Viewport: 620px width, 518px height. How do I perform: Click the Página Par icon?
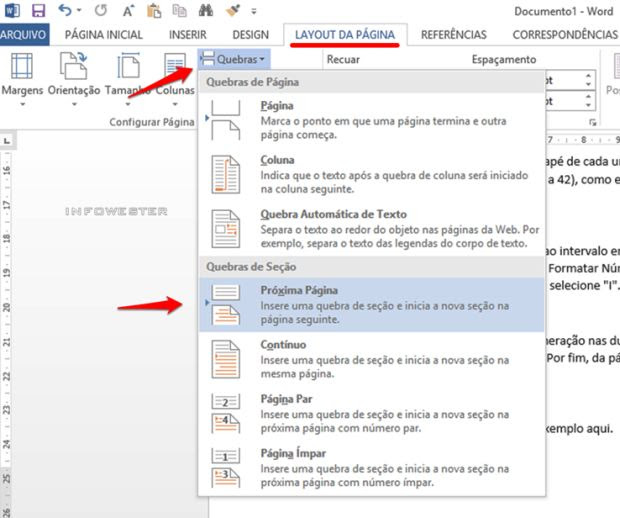coord(225,413)
